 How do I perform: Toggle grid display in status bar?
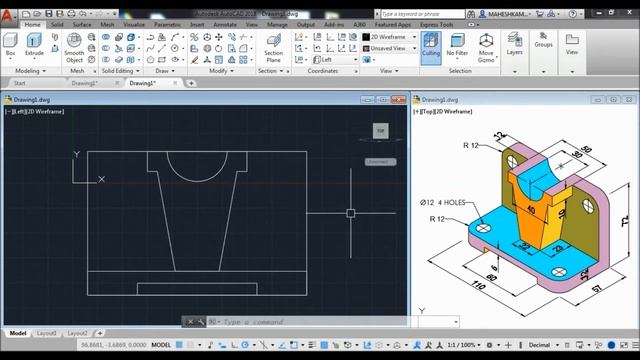point(179,345)
